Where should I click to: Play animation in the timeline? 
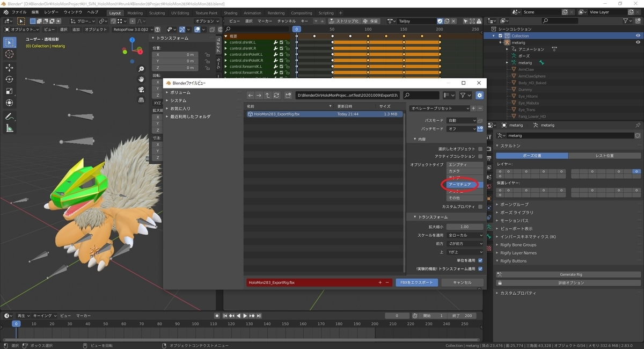[245, 316]
